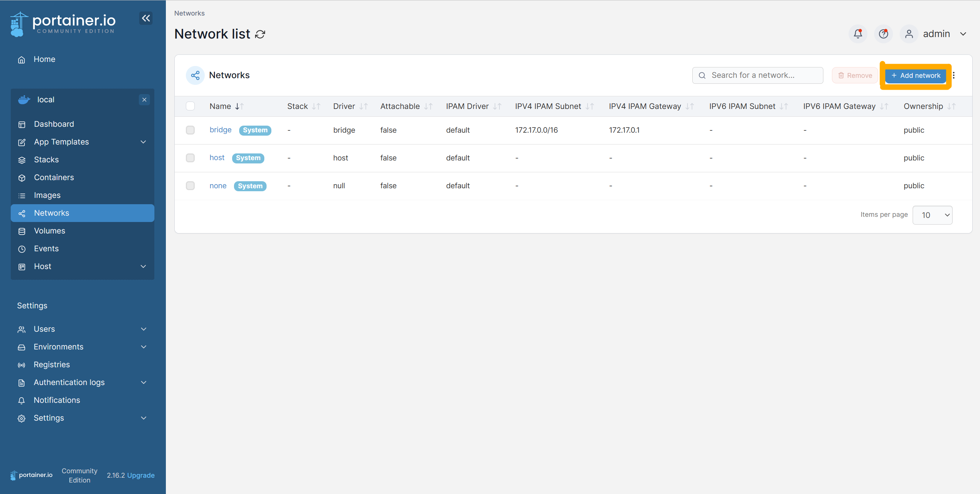Expand the Users settings submenu
The image size is (980, 494).
pyautogui.click(x=143, y=329)
